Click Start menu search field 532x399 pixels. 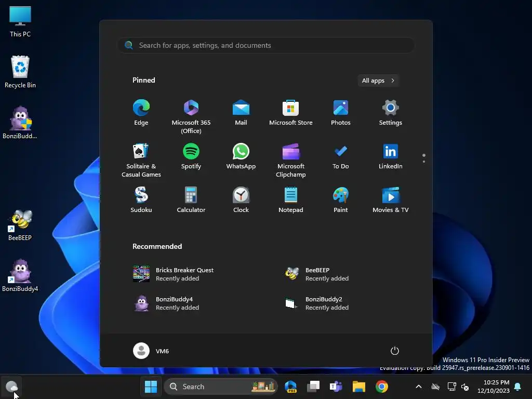point(266,45)
